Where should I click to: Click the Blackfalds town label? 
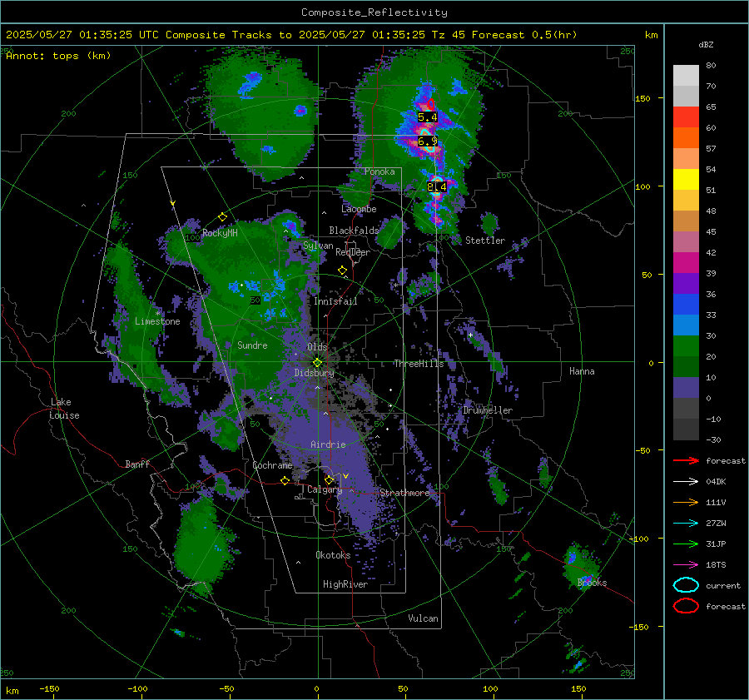pyautogui.click(x=354, y=231)
